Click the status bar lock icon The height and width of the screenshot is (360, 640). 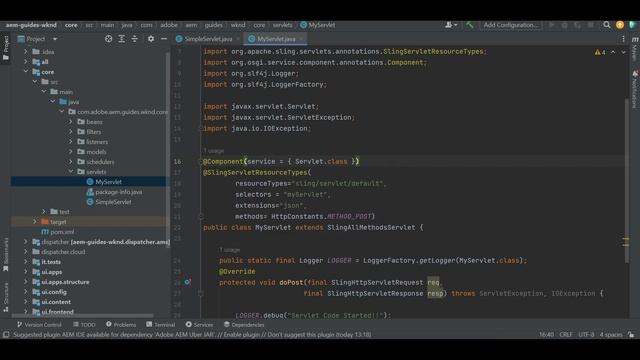[631, 335]
